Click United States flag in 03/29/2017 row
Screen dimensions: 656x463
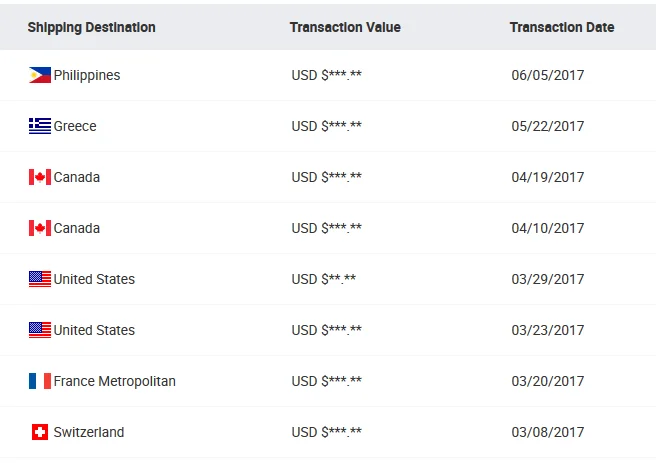[x=40, y=279]
